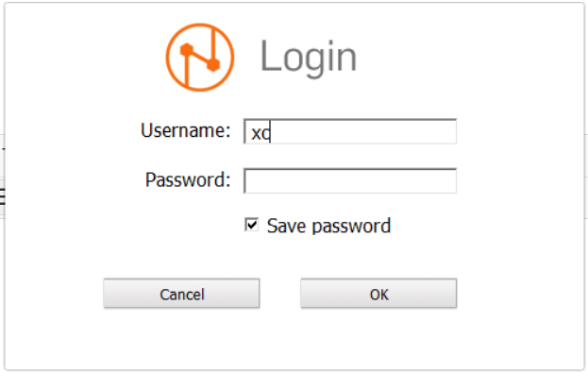Click the horizontal lines icon behind dialog edge
Image resolution: width=588 pixels, height=372 pixels.
(2, 197)
